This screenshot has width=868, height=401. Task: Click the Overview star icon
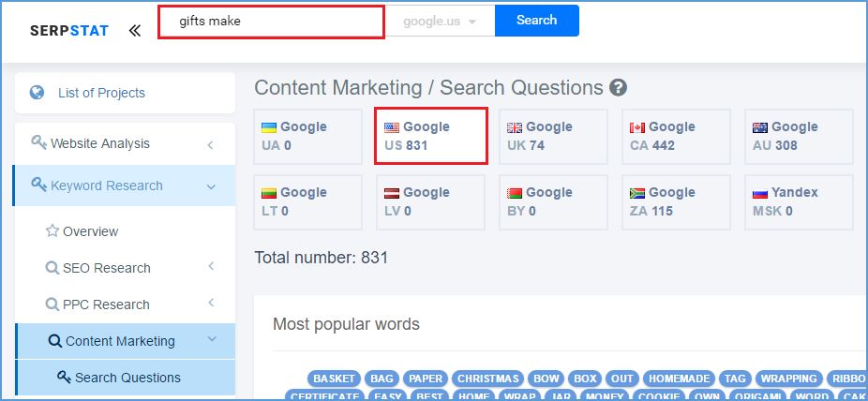pyautogui.click(x=52, y=231)
